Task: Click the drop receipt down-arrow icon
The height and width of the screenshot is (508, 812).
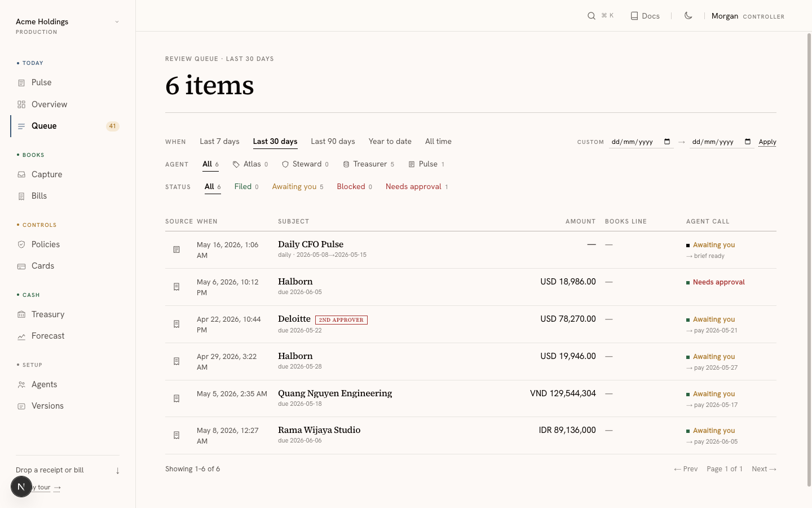Action: (x=117, y=471)
